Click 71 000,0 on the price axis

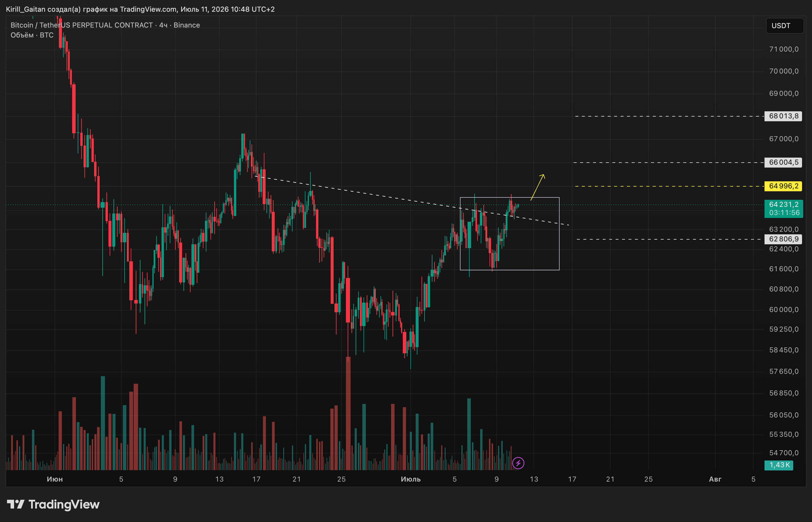click(x=784, y=50)
